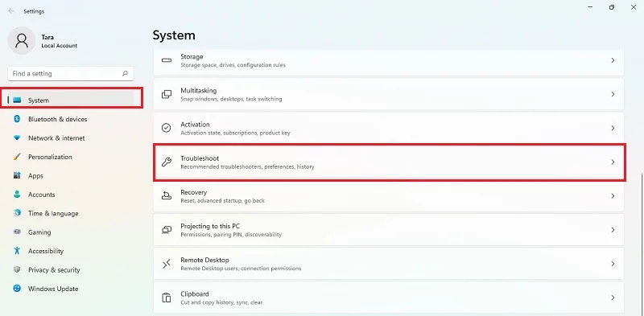Click the Personalization paintbrush icon
Screen dimensions: 644x316
(x=17, y=157)
